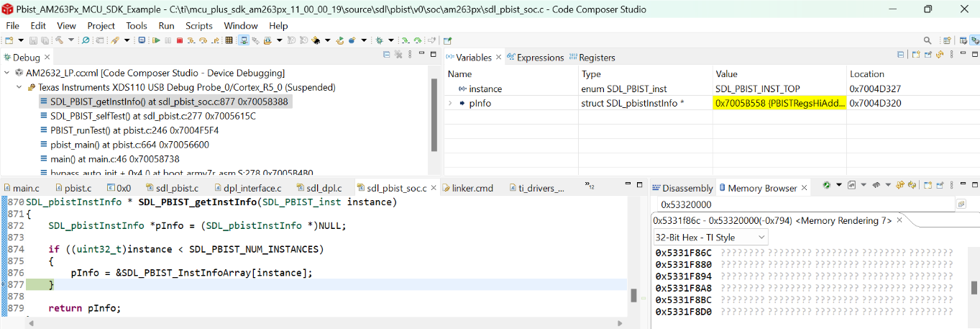Viewport: 980px width, 329px height.
Task: Open the show list chevron of editor tabs
Action: (590, 186)
